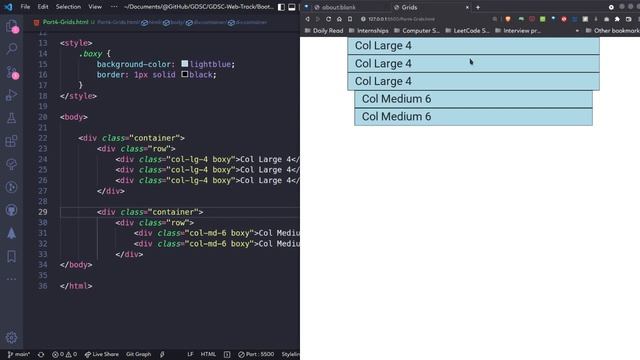Image resolution: width=640 pixels, height=360 pixels.
Task: Change end of line sequence LF
Action: [190, 354]
